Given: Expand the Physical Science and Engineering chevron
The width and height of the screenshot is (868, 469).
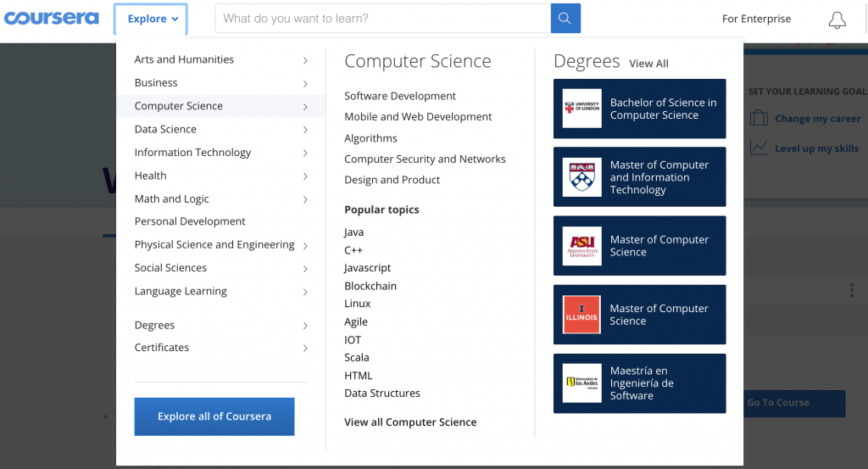Looking at the screenshot, I should click(x=305, y=245).
